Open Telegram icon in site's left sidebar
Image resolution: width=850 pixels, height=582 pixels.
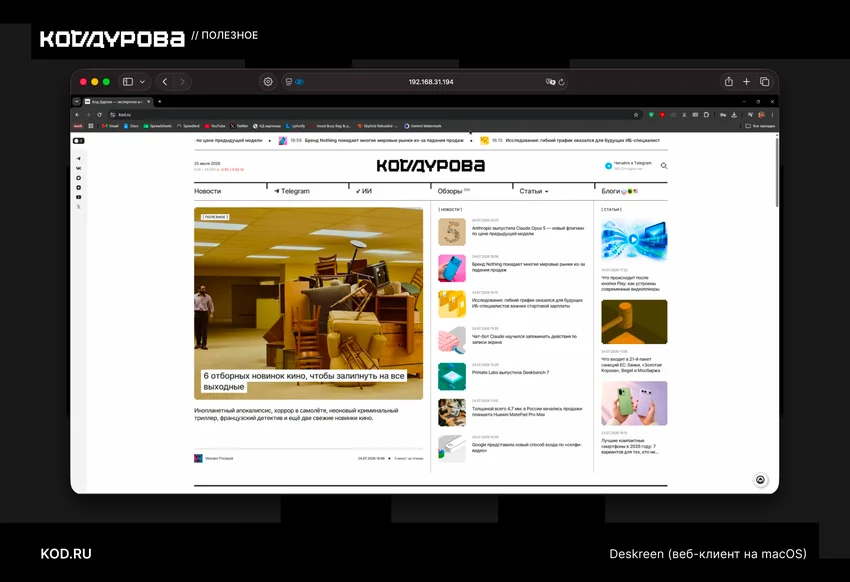click(79, 159)
